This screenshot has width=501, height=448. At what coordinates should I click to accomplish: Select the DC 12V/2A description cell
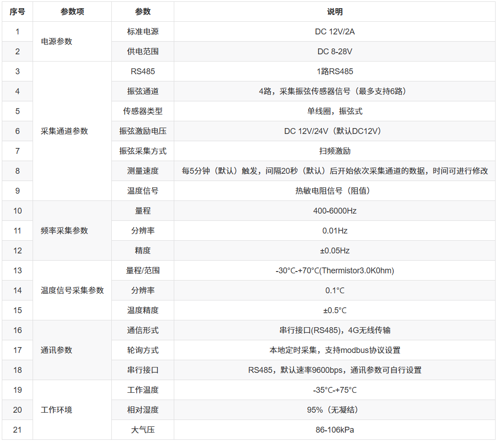[334, 32]
